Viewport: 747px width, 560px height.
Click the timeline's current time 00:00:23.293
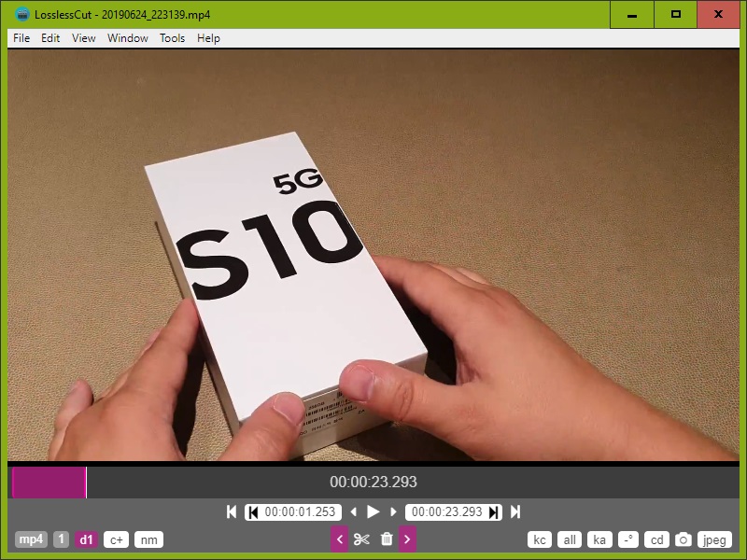point(373,482)
